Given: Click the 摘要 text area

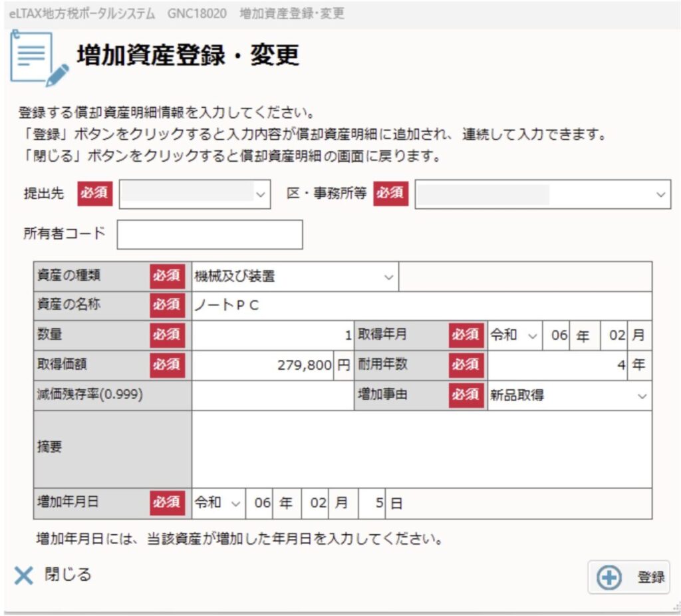Looking at the screenshot, I should [421, 449].
